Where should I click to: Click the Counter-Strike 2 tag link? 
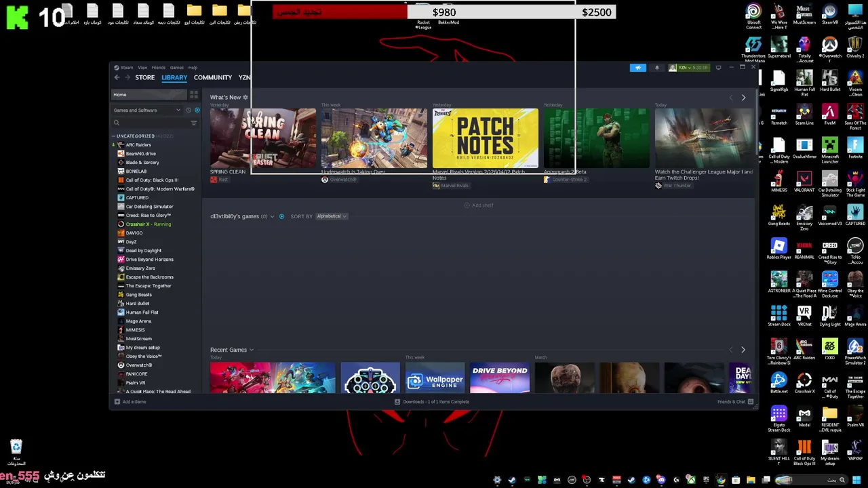tap(566, 180)
